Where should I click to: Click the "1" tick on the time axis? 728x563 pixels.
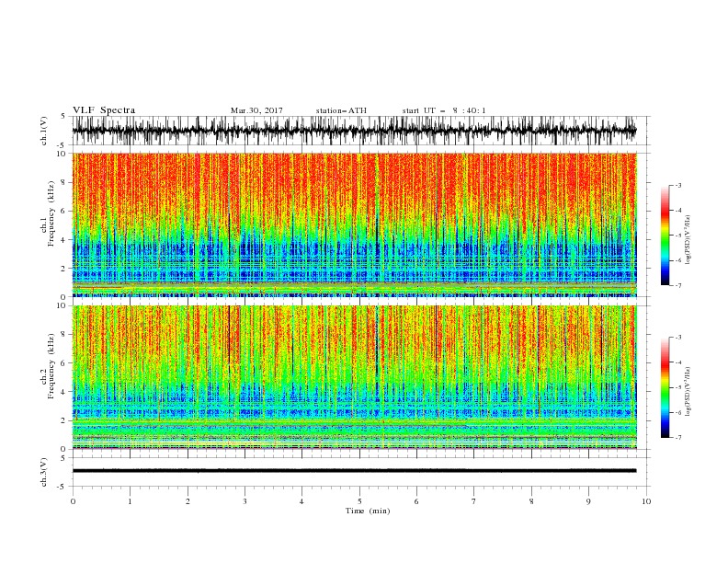130,501
